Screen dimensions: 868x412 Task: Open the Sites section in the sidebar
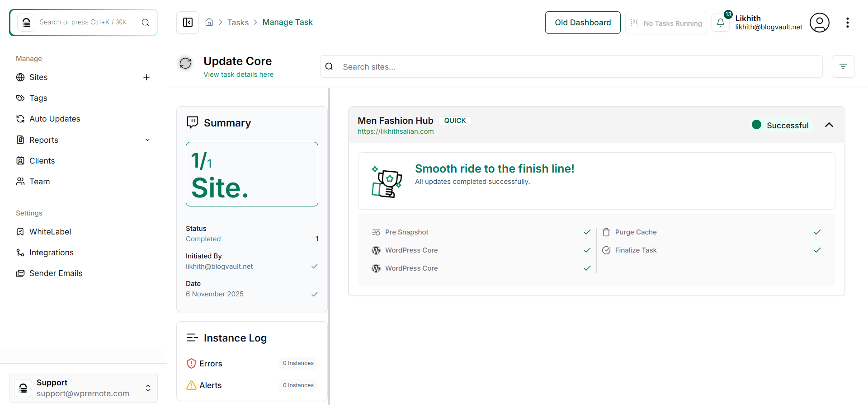coord(38,77)
